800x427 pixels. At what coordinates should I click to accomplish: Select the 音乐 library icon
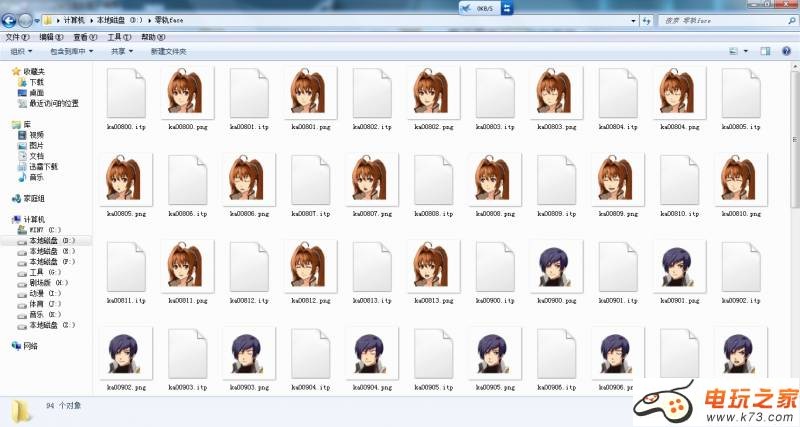tap(37, 176)
